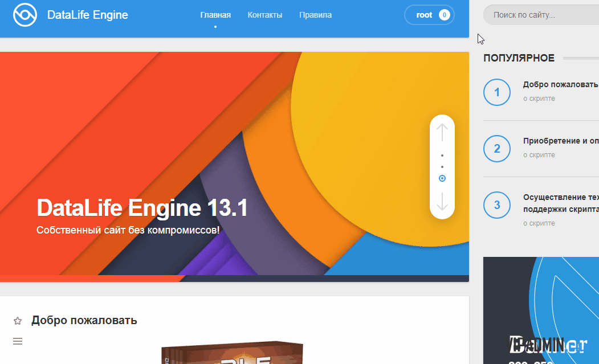Open the hamburger menu icon under the article title
The image size is (599, 364).
point(18,341)
